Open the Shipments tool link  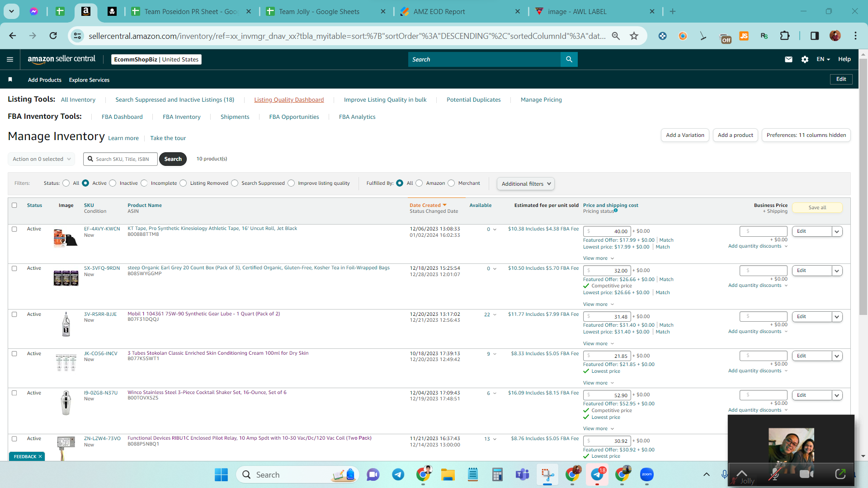pyautogui.click(x=235, y=117)
